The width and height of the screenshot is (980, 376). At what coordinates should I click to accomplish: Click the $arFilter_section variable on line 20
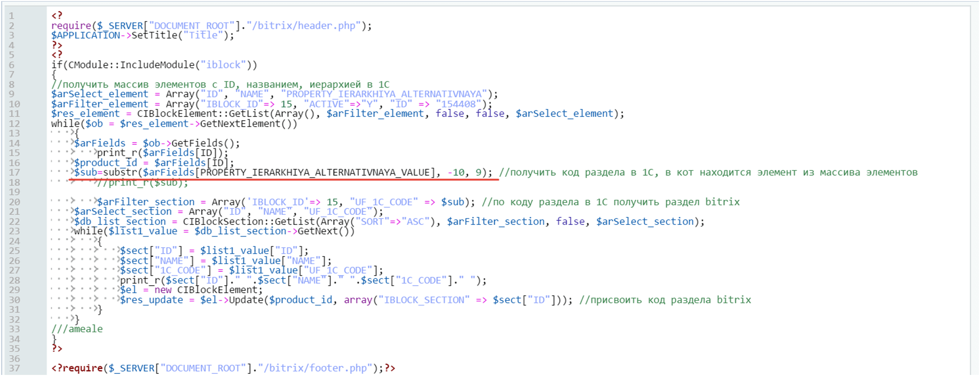[x=145, y=202]
